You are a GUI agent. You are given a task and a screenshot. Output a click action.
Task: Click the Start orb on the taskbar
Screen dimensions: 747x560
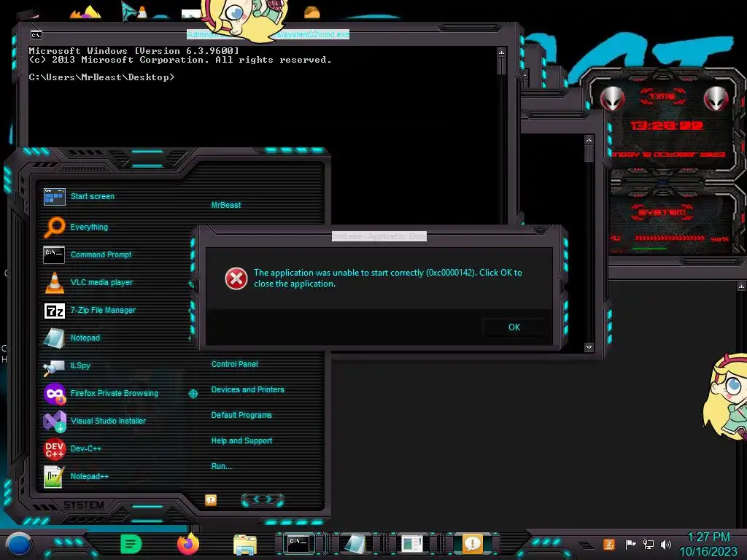(19, 544)
